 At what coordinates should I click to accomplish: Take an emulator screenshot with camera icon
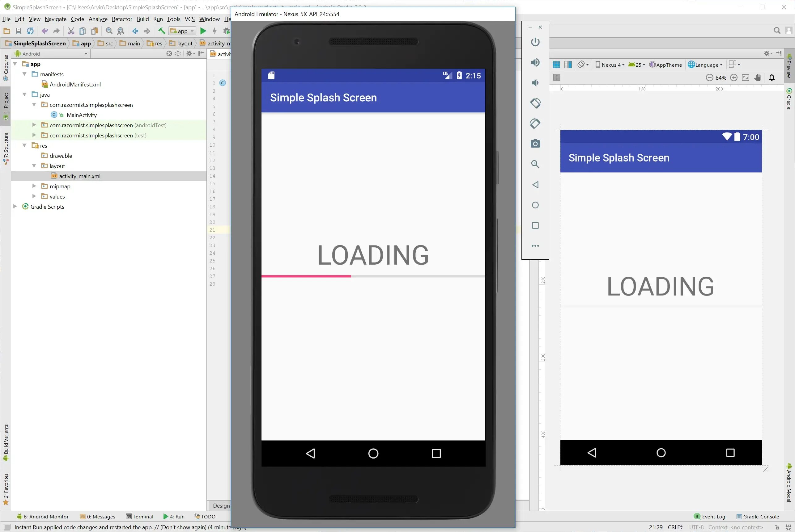point(535,144)
